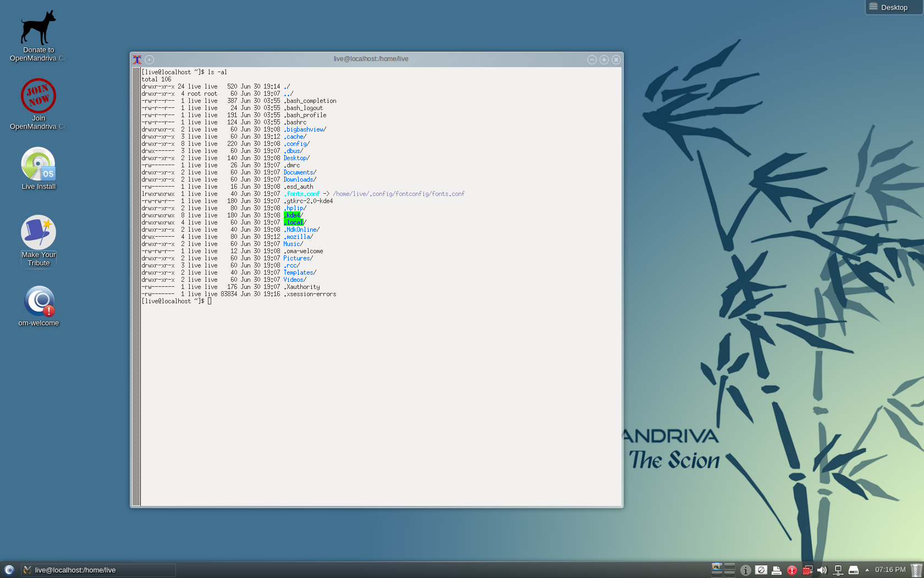Click the .rcc/ directory entry

point(292,265)
